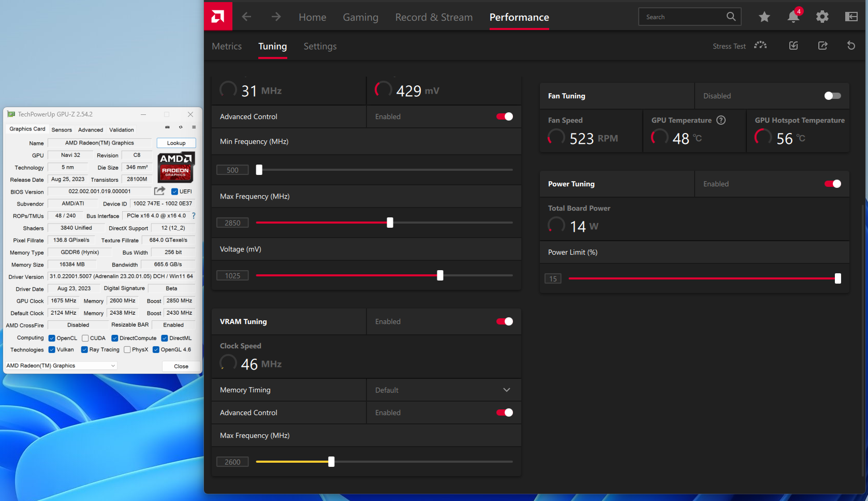Open notifications bell icon
Viewport: 868px width, 501px height.
(793, 17)
